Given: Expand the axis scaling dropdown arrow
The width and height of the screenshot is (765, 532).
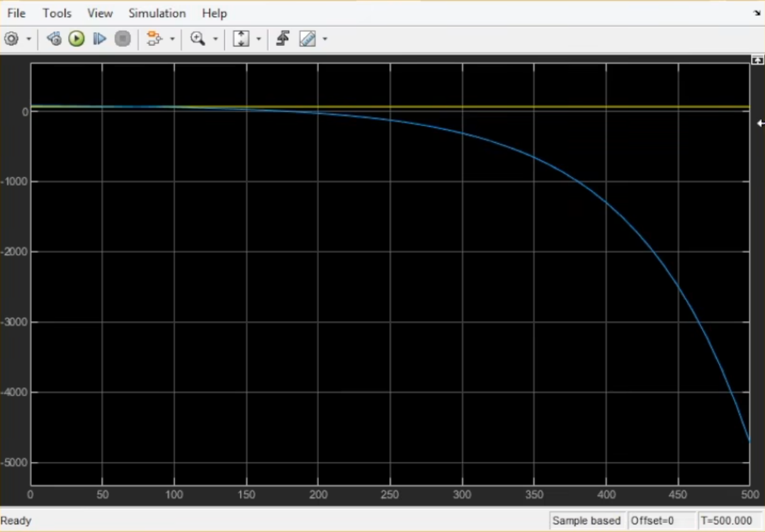Looking at the screenshot, I should coord(258,39).
